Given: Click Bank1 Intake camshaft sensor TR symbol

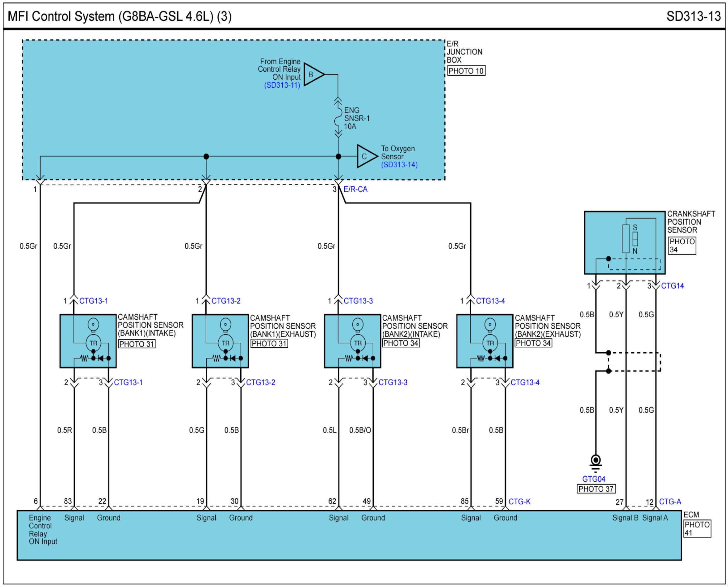Looking at the screenshot, I should (x=93, y=343).
